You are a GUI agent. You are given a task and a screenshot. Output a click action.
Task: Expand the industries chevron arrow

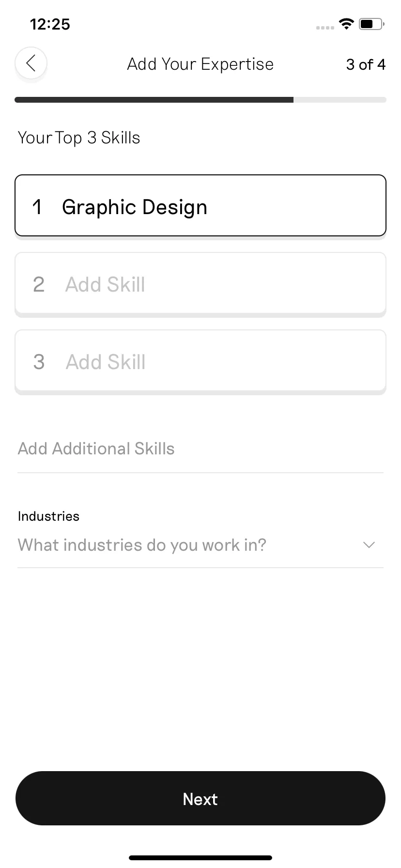tap(369, 545)
